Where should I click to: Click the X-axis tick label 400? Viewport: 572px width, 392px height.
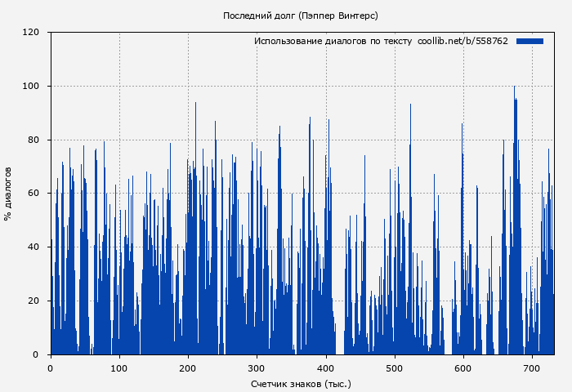tap(325, 367)
